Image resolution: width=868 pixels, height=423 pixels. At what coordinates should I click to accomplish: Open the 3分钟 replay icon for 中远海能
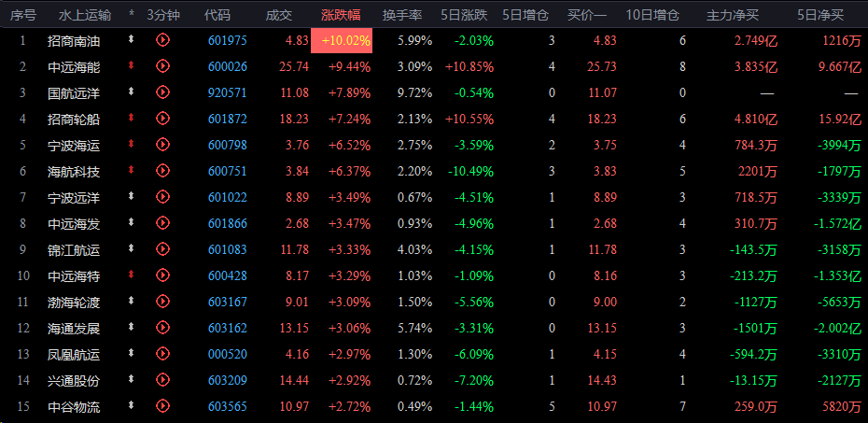(x=163, y=66)
